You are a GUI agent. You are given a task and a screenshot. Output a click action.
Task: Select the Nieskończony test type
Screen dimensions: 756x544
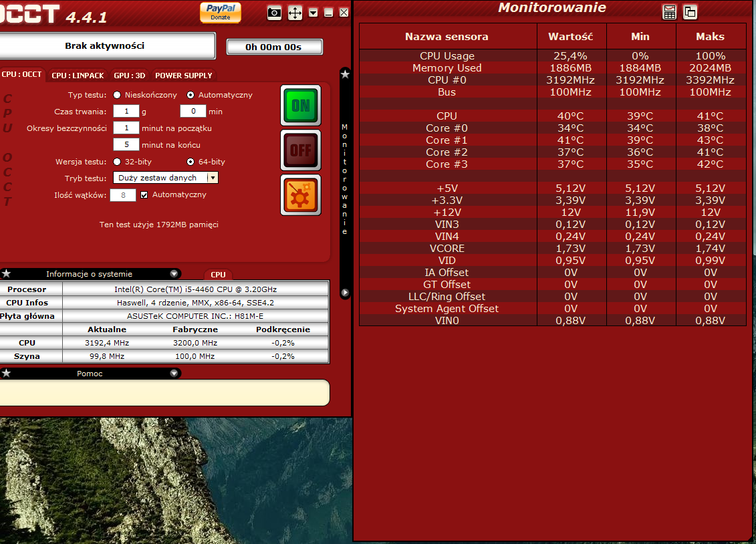point(117,95)
